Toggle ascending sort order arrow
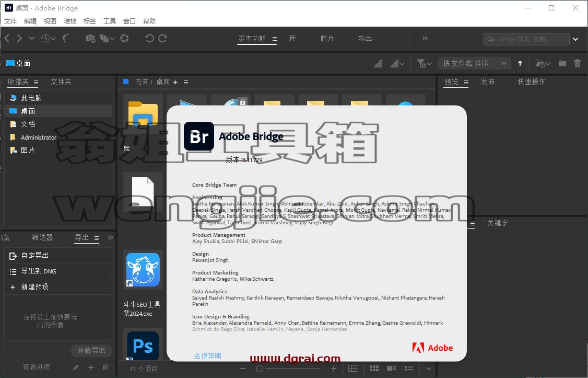 tap(520, 63)
